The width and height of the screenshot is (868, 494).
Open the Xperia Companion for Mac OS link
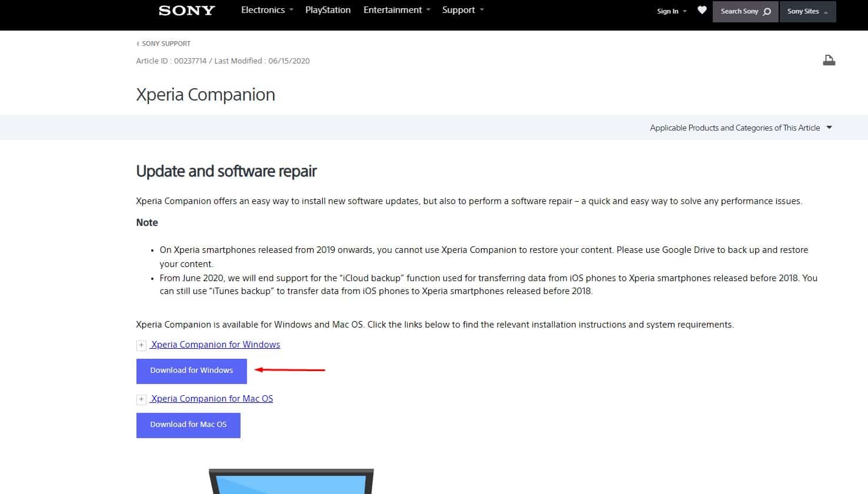212,399
